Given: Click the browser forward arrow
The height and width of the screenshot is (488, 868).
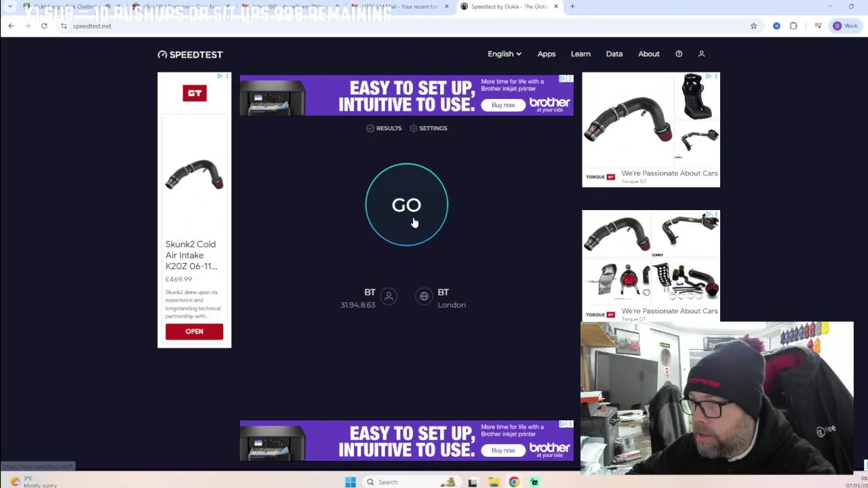Looking at the screenshot, I should (x=27, y=26).
